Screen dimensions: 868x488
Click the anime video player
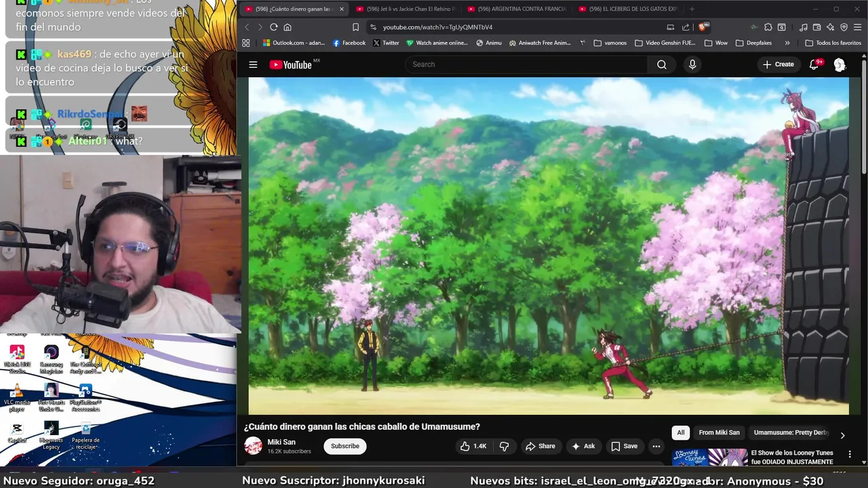pos(549,245)
